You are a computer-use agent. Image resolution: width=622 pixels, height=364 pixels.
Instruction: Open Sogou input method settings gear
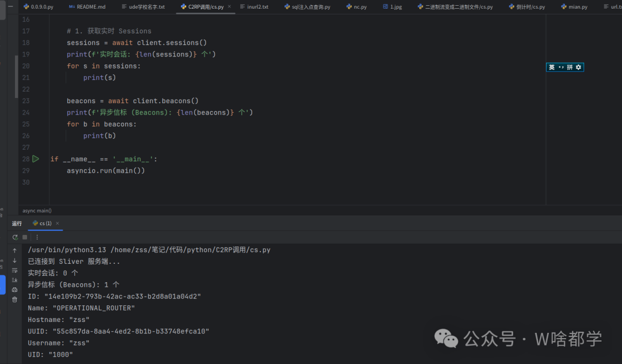tap(578, 67)
